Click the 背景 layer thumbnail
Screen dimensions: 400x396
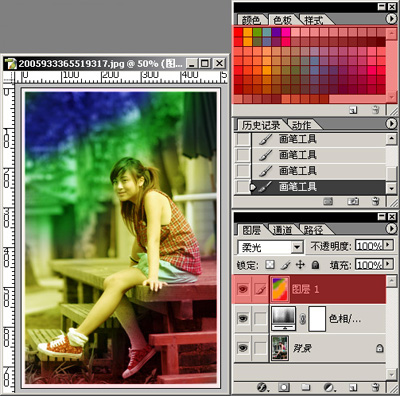coord(280,348)
